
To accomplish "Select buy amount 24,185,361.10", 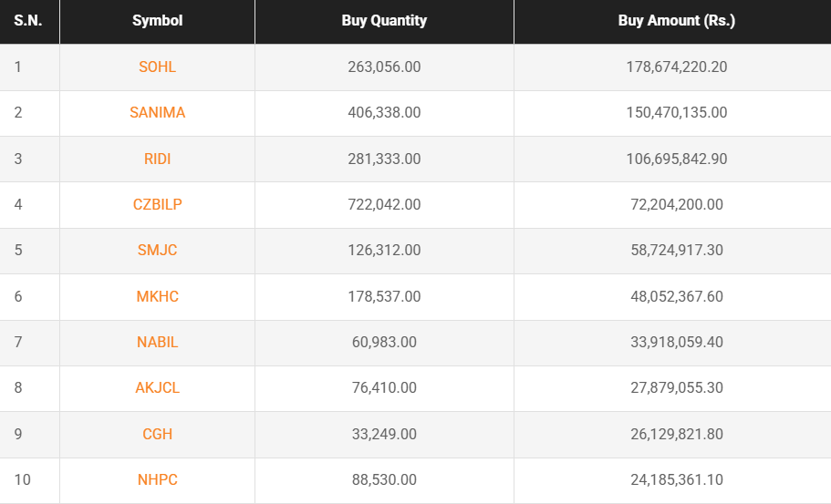I will [676, 479].
